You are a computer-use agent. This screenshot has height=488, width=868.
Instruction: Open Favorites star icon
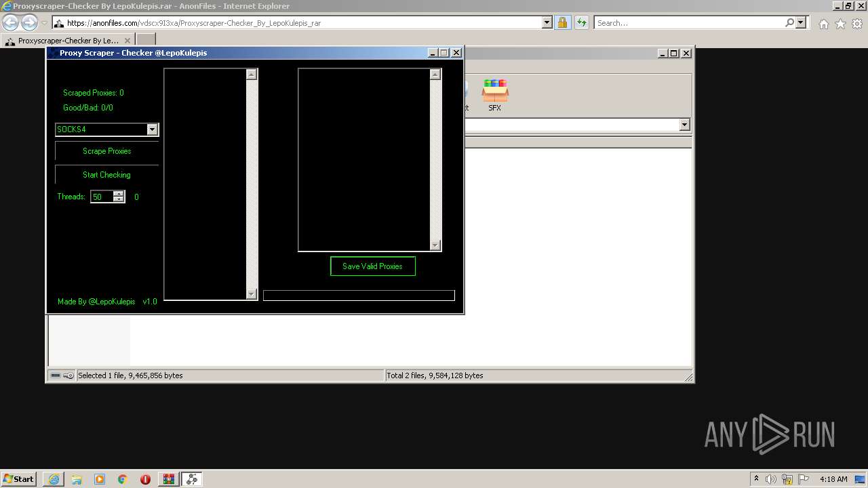point(840,24)
